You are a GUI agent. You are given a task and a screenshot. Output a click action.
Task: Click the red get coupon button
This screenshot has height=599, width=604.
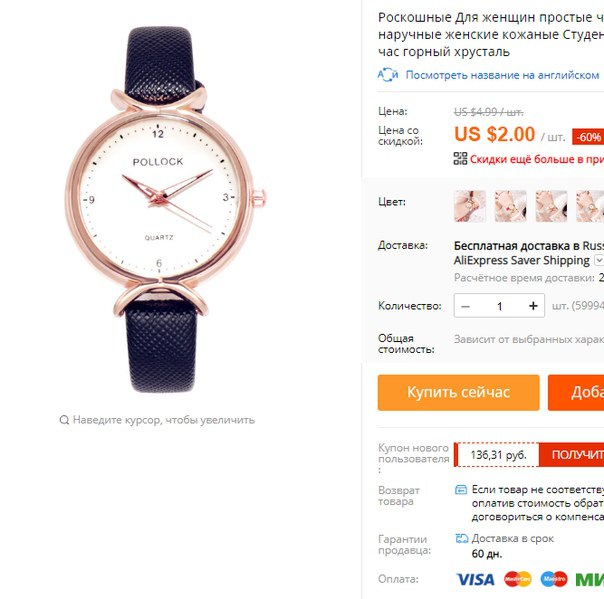point(571,455)
